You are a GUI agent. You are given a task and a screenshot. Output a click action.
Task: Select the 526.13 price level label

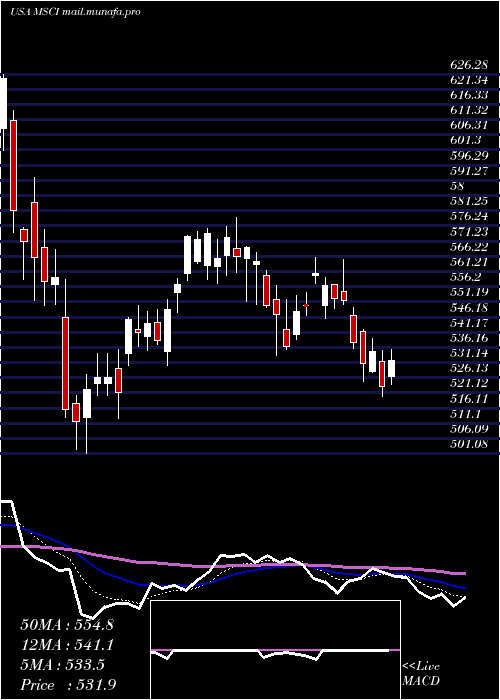click(x=469, y=368)
